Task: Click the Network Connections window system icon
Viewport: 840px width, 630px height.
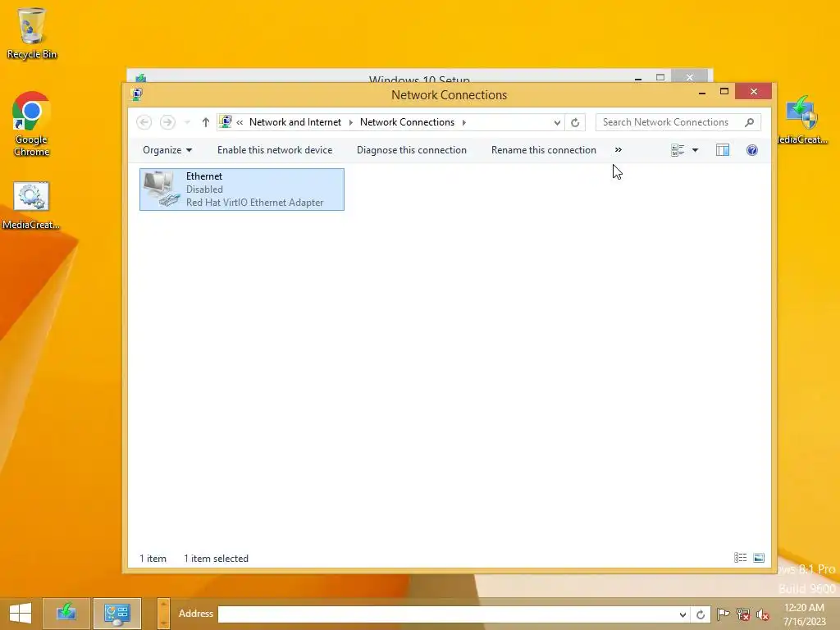Action: coord(137,94)
